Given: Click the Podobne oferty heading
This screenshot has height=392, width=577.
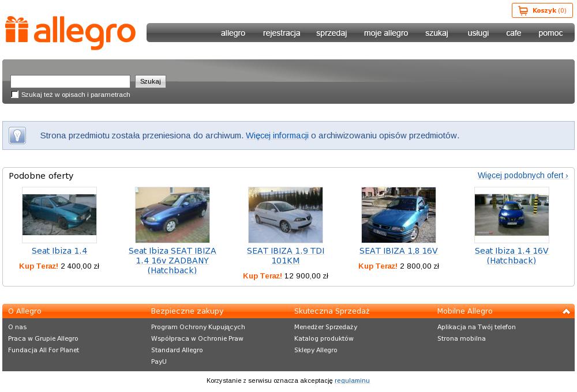Looking at the screenshot, I should pos(41,176).
